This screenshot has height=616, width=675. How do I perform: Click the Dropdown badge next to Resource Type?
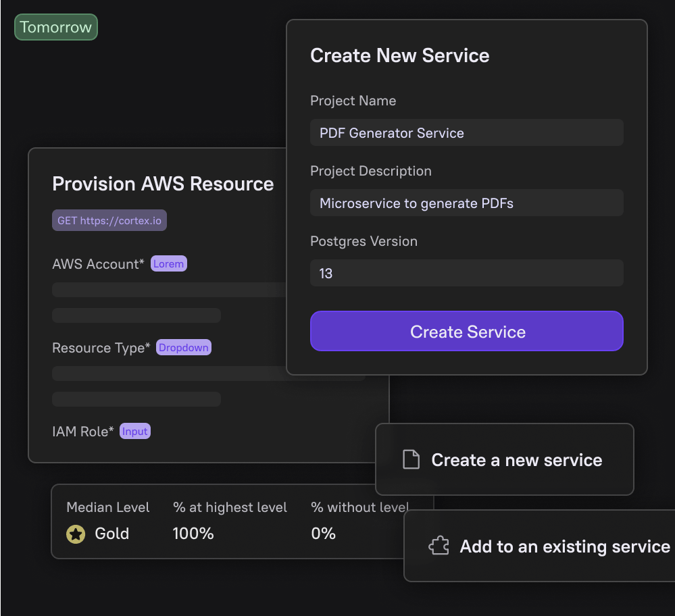(x=183, y=347)
